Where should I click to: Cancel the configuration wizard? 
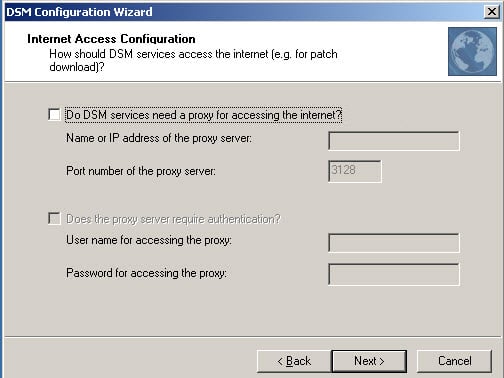click(454, 361)
